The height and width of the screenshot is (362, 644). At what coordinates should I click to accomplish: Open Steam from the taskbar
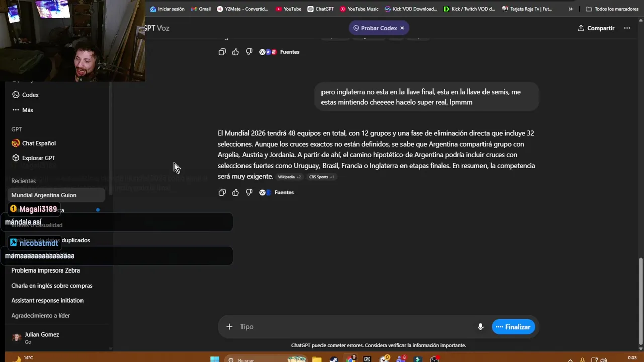point(334,359)
